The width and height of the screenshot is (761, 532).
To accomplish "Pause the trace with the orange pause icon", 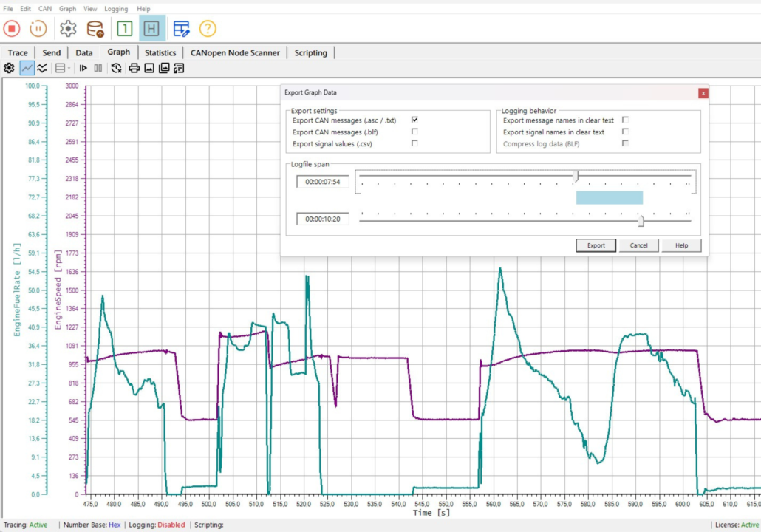I will tap(38, 29).
